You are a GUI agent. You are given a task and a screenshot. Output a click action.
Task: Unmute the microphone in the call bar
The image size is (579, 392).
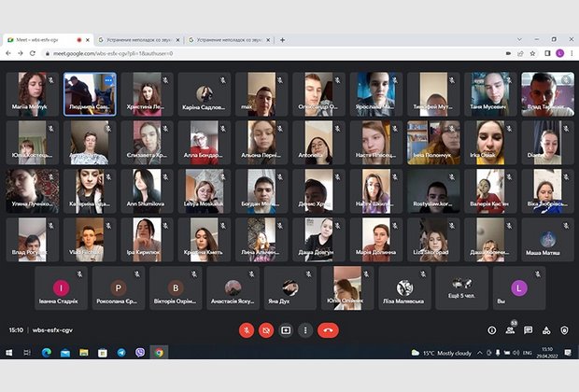[247, 329]
